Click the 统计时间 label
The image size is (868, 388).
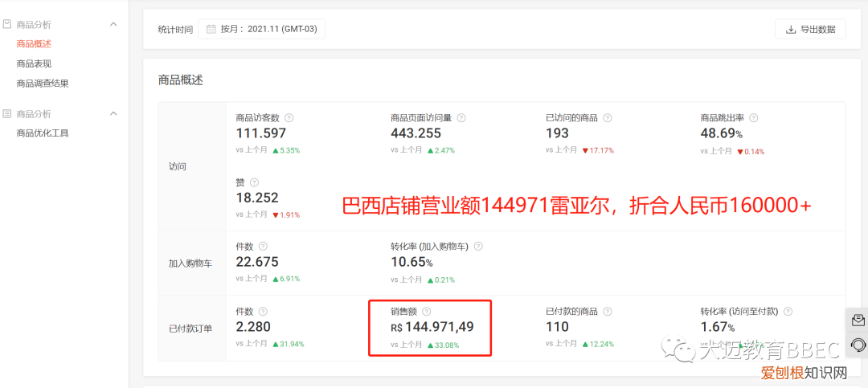tap(175, 30)
